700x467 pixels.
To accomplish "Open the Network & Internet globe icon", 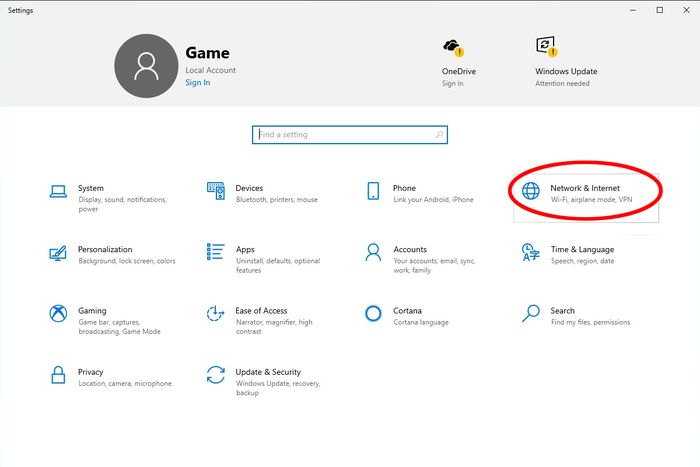I will [531, 191].
